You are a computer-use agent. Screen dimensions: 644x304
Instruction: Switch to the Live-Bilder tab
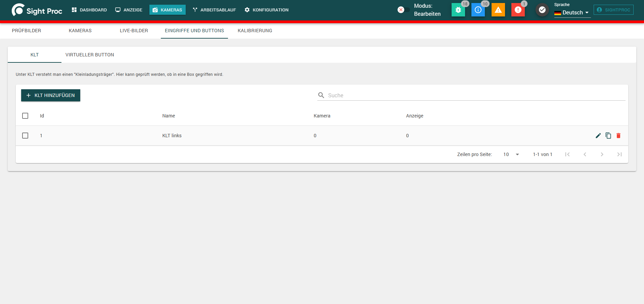coord(134,31)
